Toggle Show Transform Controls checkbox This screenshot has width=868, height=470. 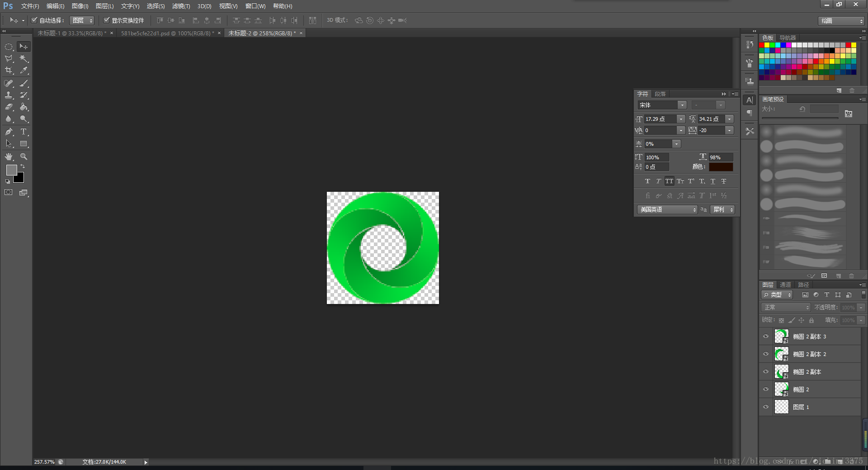click(x=107, y=20)
